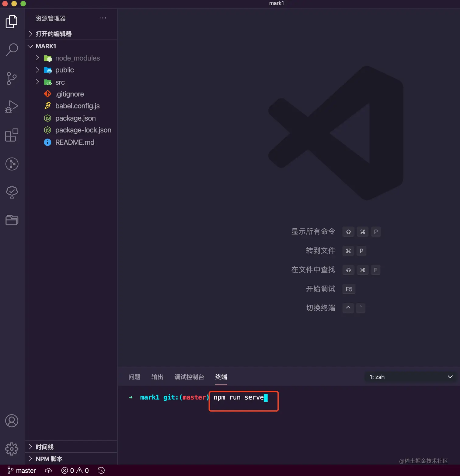Click the mark1 window title

(x=277, y=3)
